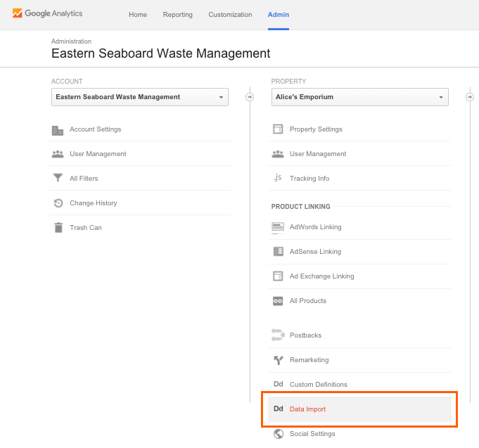Click the Dd icon beside Data Import
Viewport: 479px width, 448px height.
[x=279, y=409]
